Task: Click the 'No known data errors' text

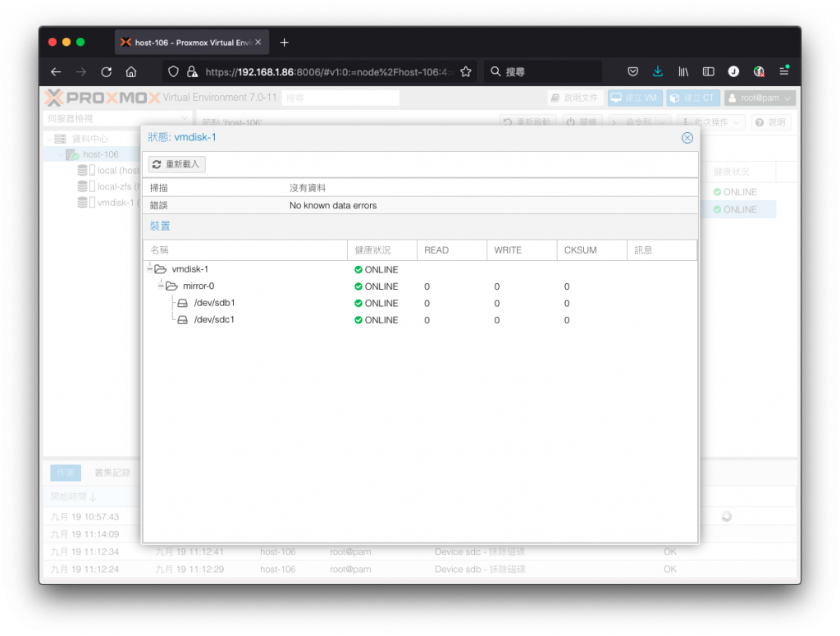Action: pos(333,205)
